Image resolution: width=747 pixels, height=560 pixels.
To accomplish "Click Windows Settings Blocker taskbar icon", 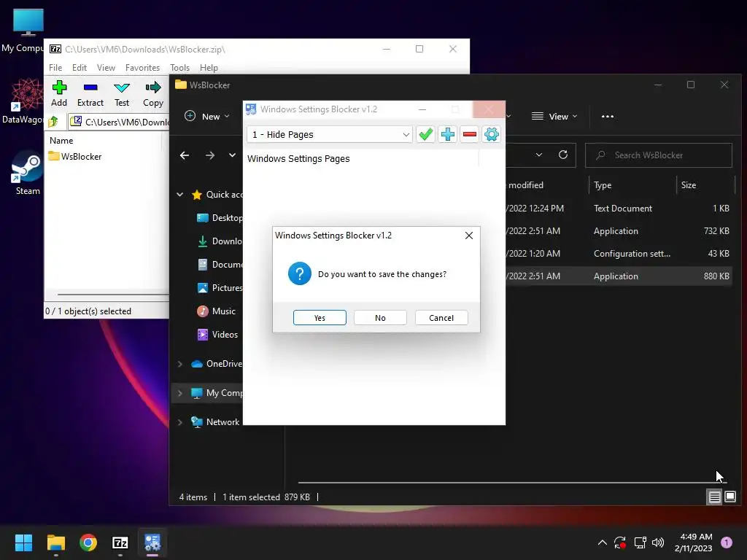I will (152, 542).
